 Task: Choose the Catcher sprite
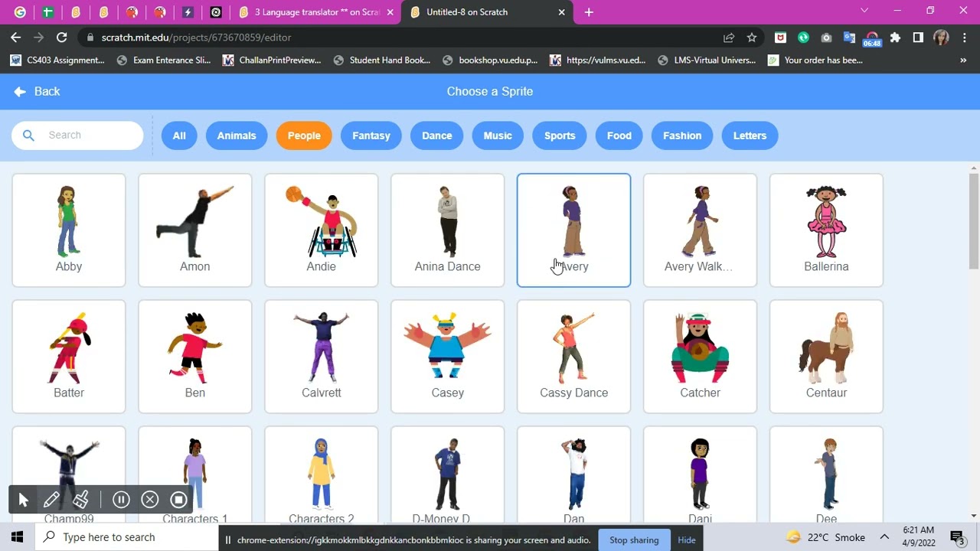click(x=701, y=357)
